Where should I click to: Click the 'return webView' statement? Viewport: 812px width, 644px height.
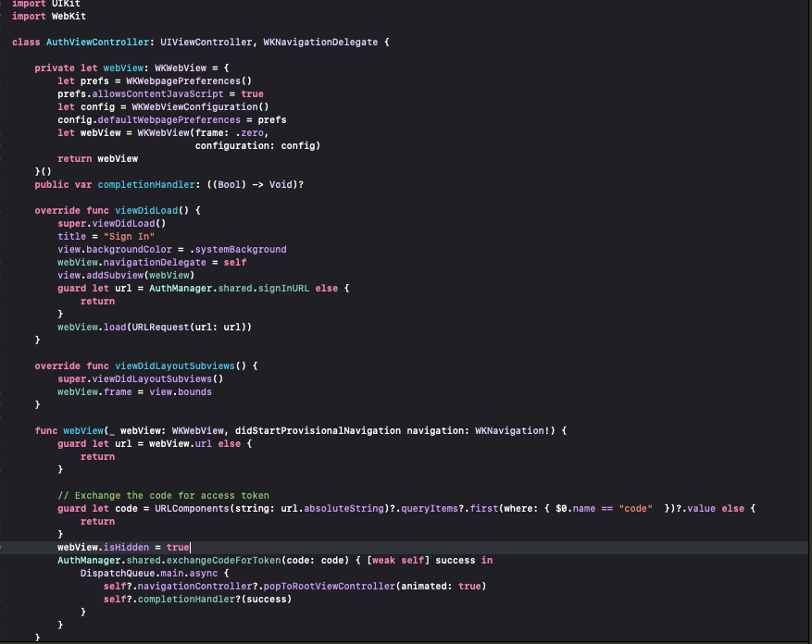pyautogui.click(x=98, y=158)
